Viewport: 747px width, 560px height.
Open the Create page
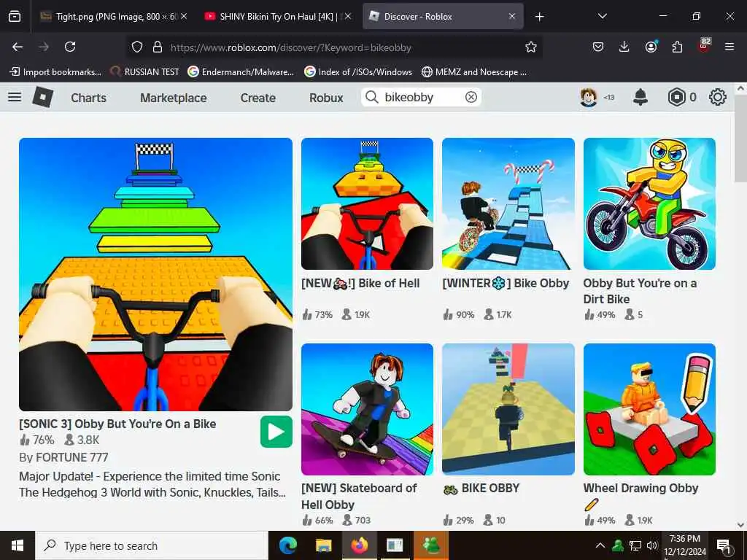[x=258, y=98]
